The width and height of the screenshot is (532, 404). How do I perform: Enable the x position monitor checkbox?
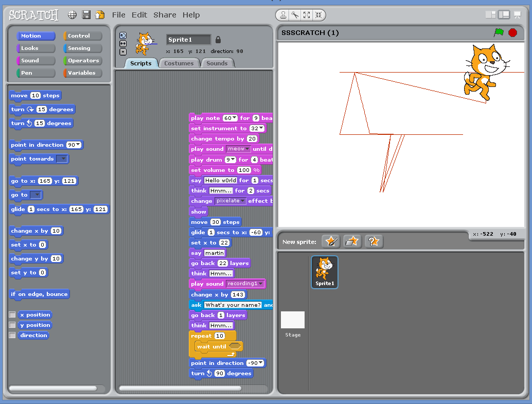12,315
